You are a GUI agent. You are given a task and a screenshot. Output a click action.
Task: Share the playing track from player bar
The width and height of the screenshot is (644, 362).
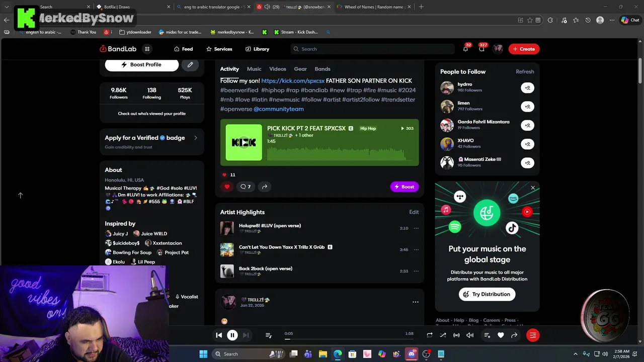click(514, 335)
